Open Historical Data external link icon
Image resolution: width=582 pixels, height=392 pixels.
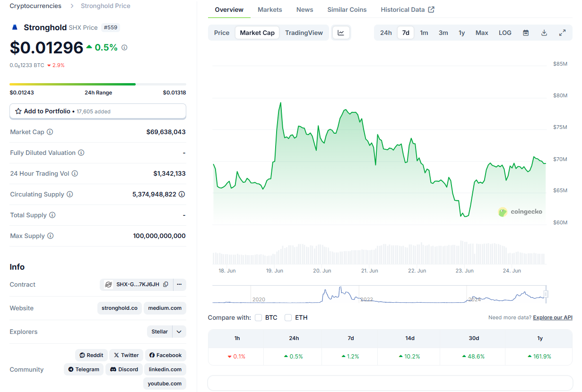point(431,9)
